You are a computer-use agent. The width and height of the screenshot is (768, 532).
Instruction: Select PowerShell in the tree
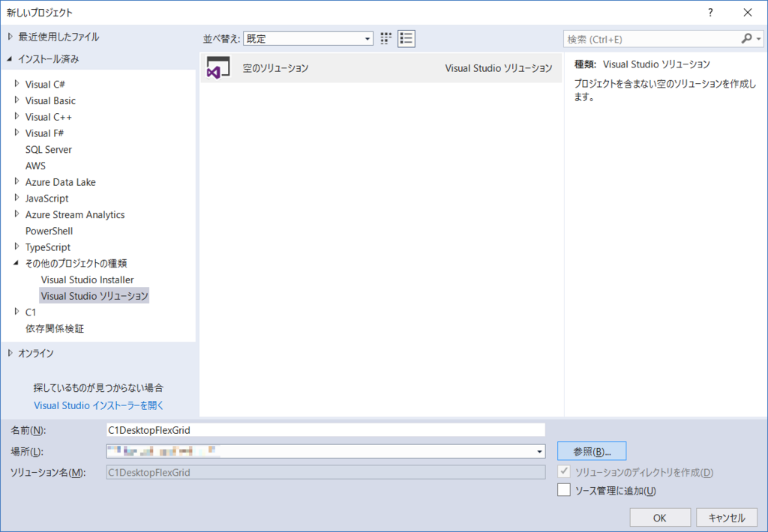click(49, 231)
